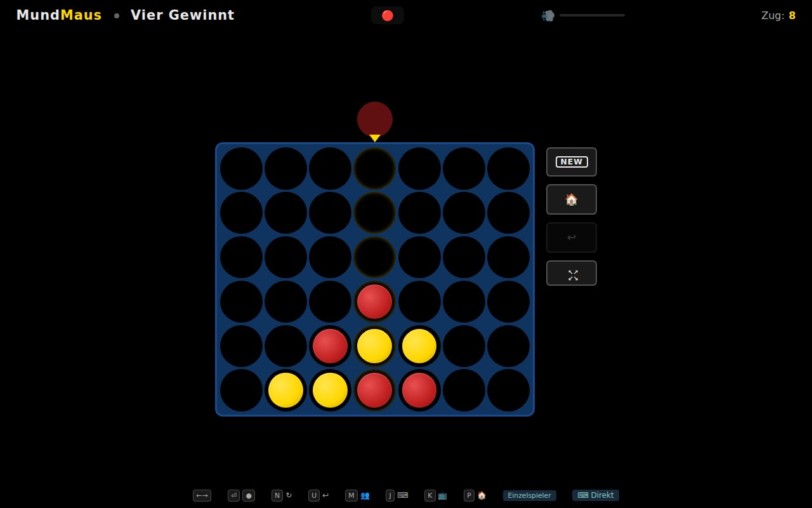Click the rightmost red disc in bottom row
This screenshot has width=812, height=508.
coord(419,391)
